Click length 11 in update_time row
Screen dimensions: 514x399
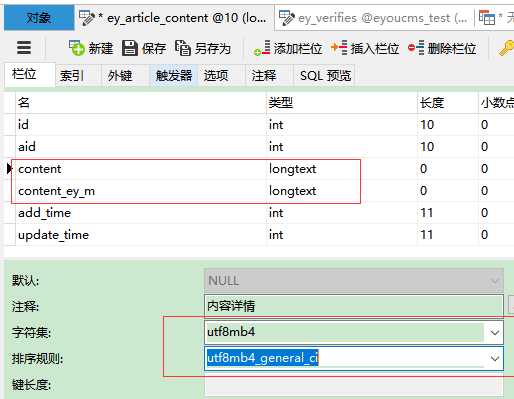pos(448,235)
